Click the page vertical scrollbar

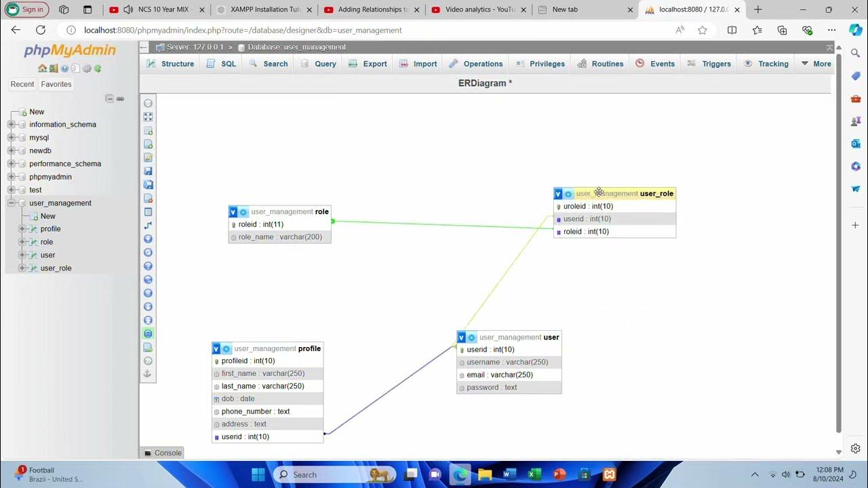(839, 244)
